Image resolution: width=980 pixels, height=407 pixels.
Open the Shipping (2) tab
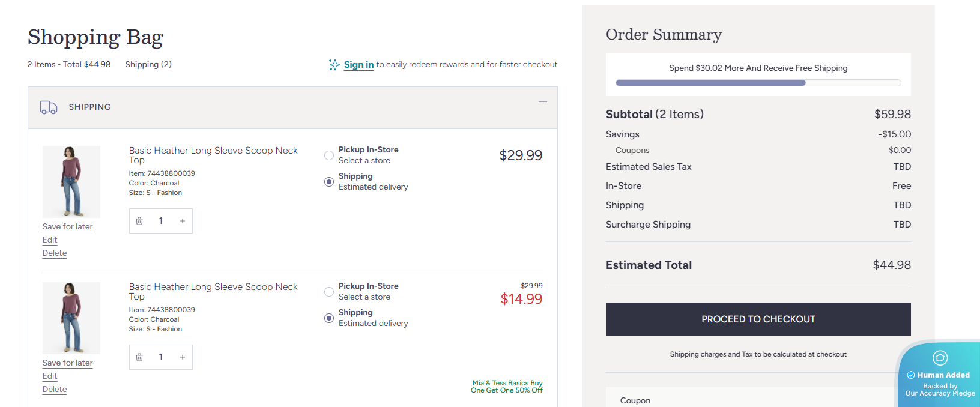[x=148, y=64]
